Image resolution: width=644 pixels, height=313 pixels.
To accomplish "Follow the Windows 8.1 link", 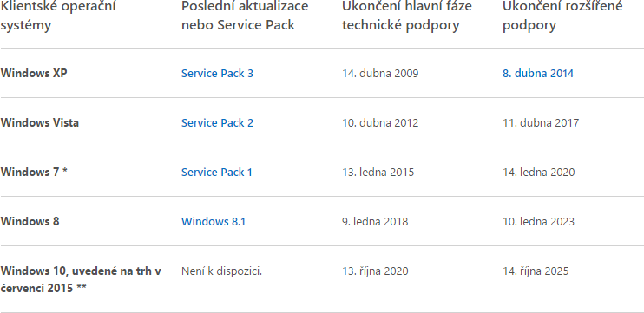I will [214, 221].
